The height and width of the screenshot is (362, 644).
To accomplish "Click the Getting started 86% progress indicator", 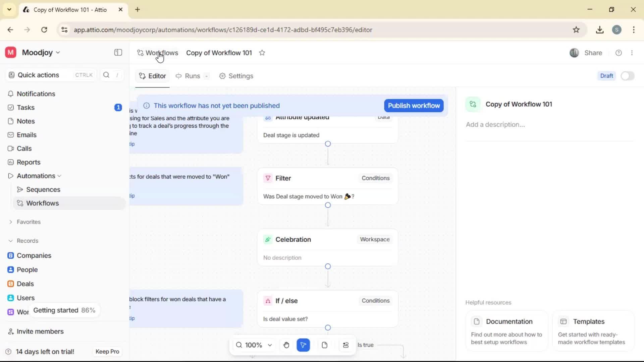I will (64, 310).
